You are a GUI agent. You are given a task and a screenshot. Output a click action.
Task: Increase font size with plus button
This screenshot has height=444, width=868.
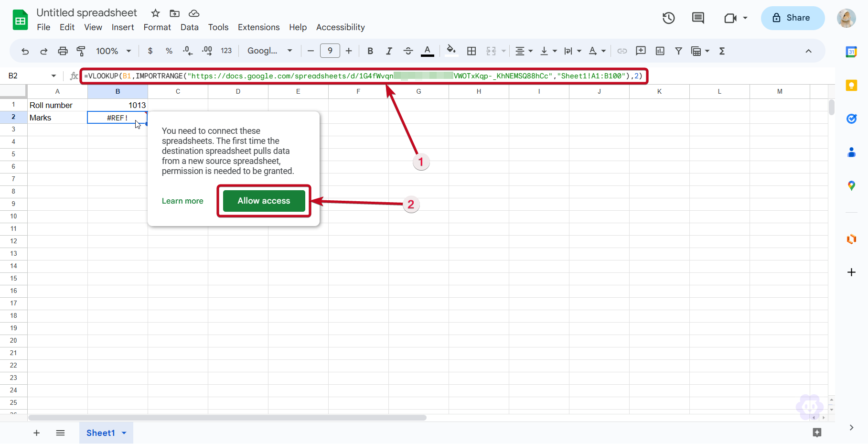click(x=349, y=51)
